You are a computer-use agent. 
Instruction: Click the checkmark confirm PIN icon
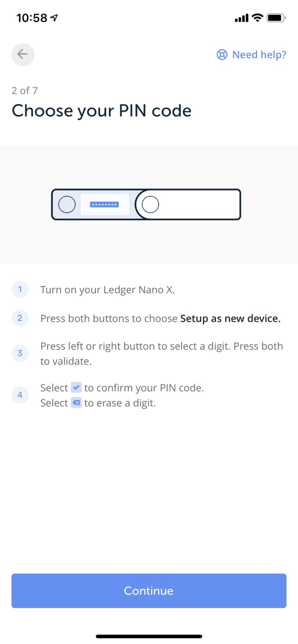pyautogui.click(x=76, y=388)
